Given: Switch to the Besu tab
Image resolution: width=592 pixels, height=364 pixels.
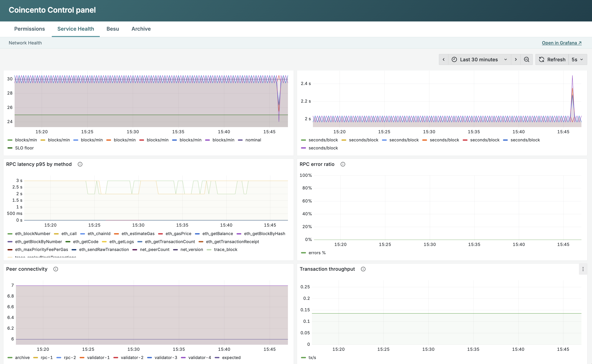Looking at the screenshot, I should [x=113, y=29].
